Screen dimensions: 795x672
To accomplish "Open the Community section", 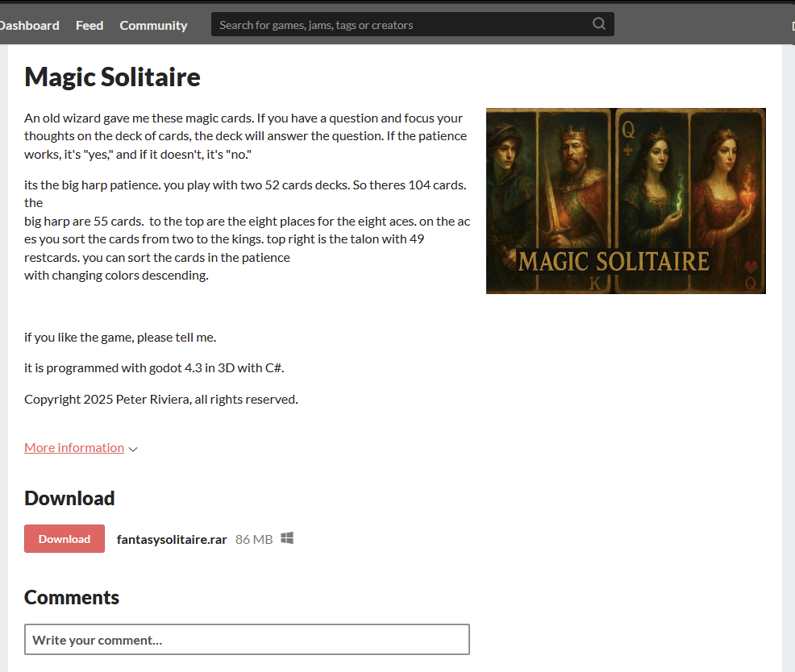I will (x=153, y=25).
